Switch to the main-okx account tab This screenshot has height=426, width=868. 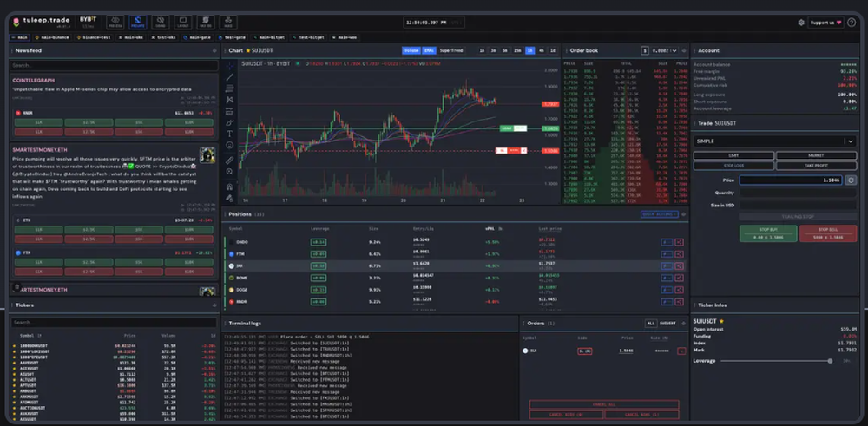(x=131, y=37)
